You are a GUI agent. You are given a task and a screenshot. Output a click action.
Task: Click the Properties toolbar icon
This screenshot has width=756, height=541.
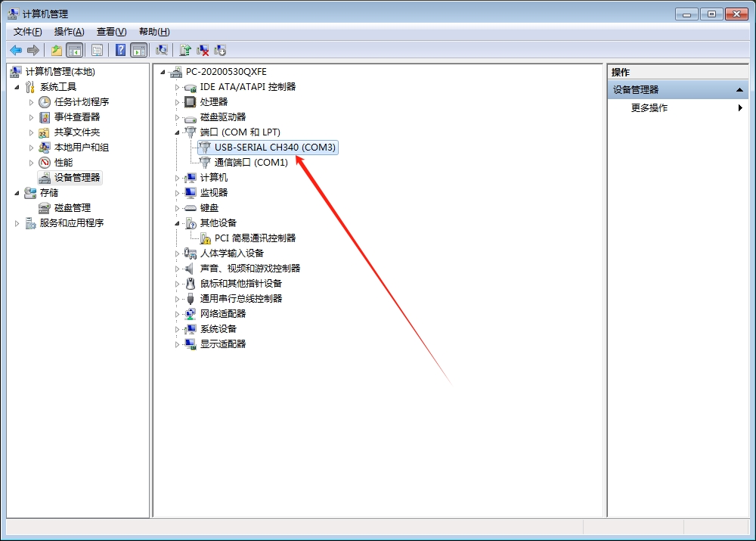pyautogui.click(x=97, y=50)
